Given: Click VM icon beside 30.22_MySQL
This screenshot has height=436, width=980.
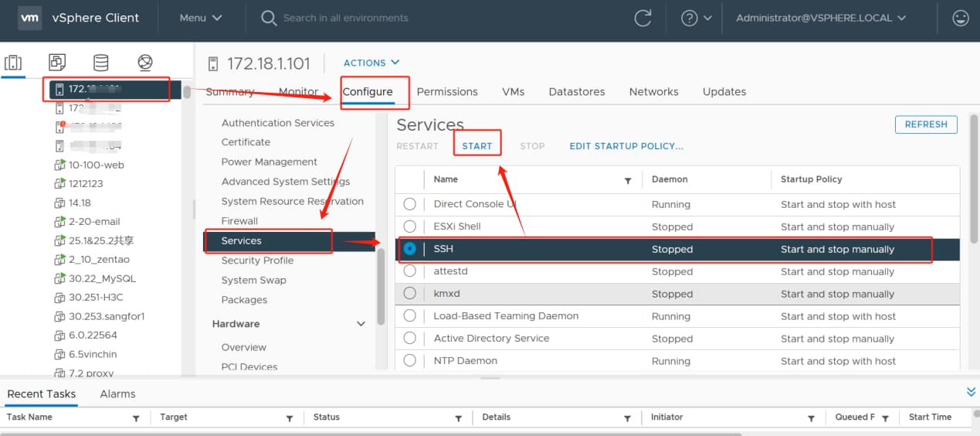Looking at the screenshot, I should coord(59,278).
